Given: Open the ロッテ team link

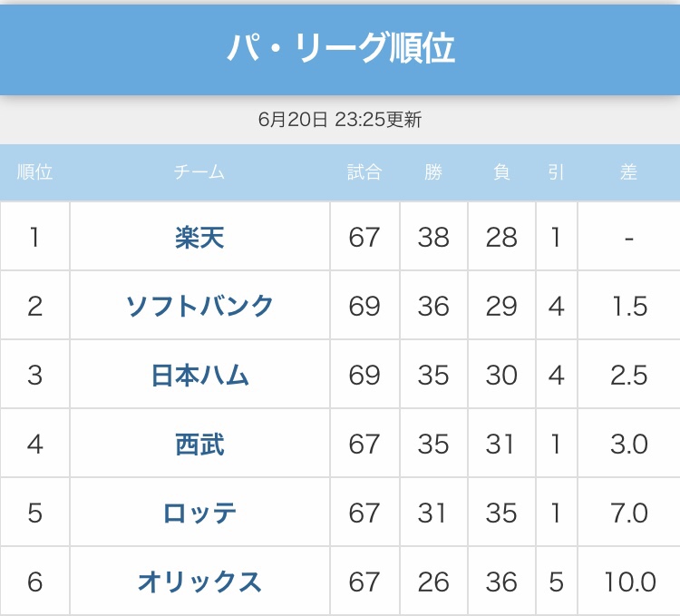Looking at the screenshot, I should [199, 513].
